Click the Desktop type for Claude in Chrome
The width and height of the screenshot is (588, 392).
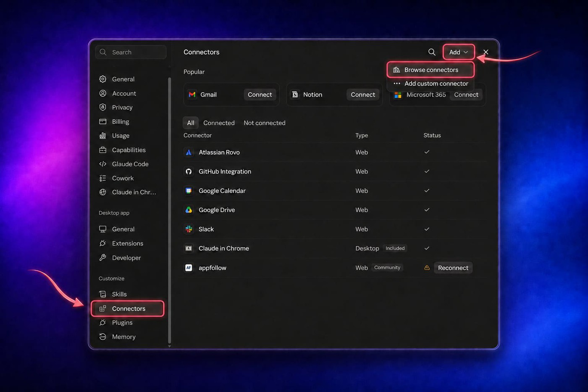click(367, 248)
